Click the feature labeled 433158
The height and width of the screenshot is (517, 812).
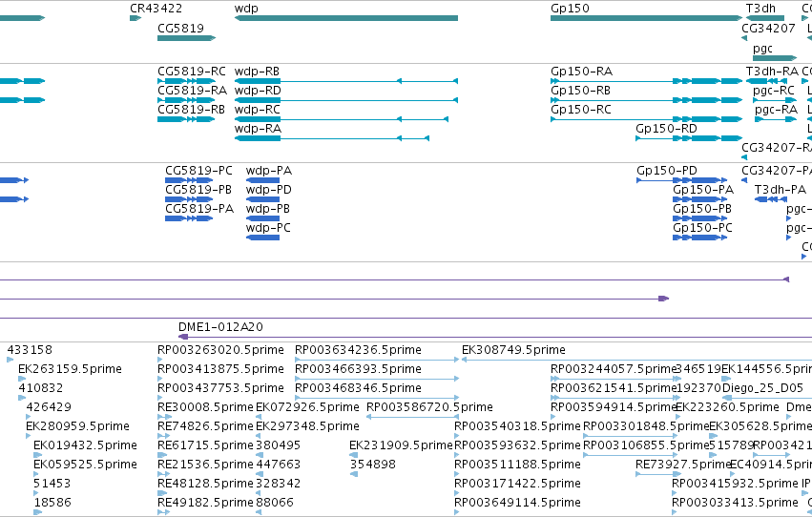(x=10, y=360)
